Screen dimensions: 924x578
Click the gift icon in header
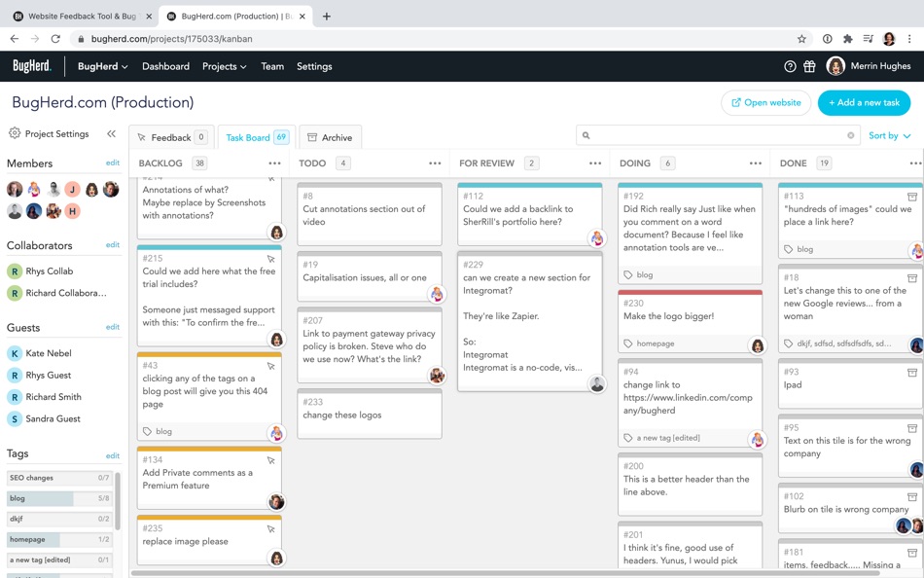coord(809,66)
